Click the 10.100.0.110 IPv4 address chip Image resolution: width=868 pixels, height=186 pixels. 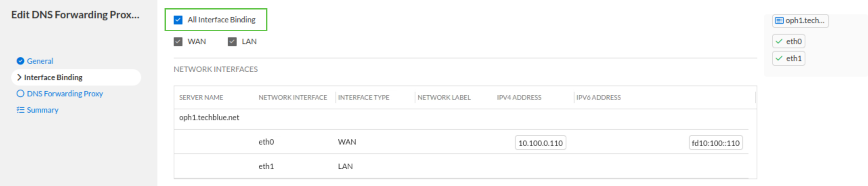(x=540, y=143)
